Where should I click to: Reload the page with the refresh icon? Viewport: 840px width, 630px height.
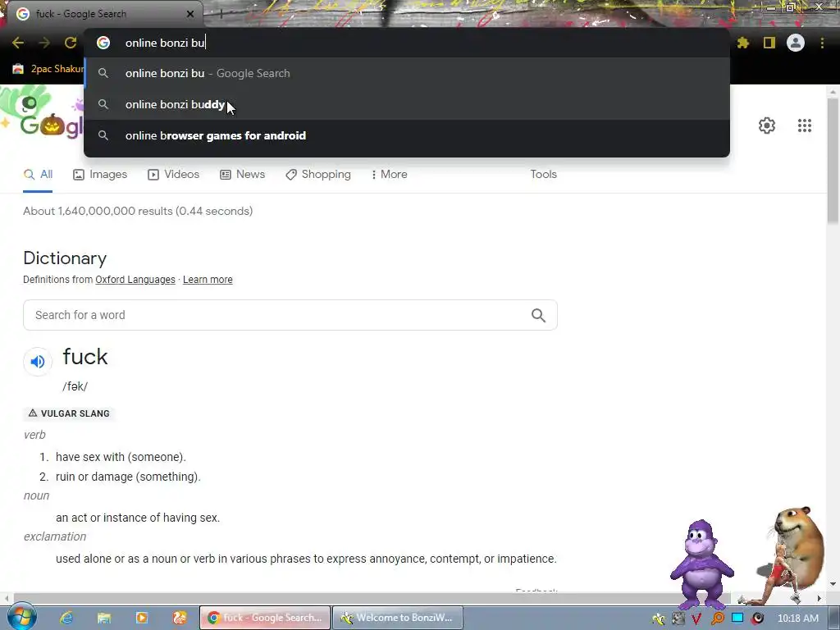pos(71,43)
